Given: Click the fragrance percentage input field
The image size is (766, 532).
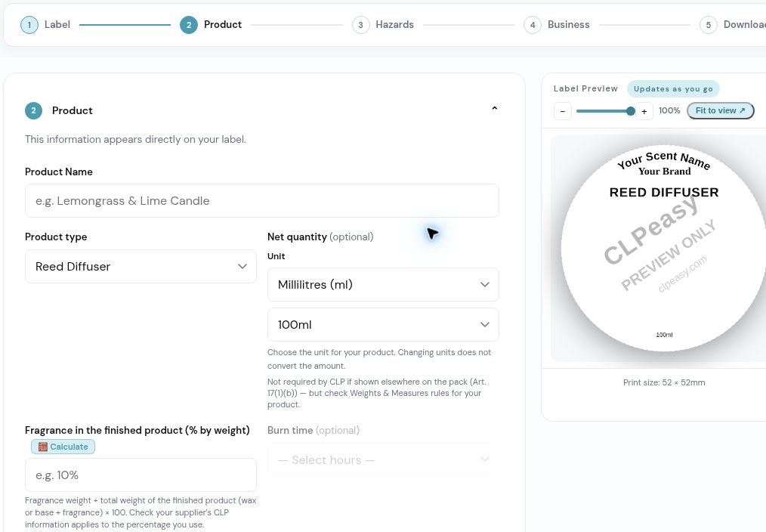Looking at the screenshot, I should click(141, 475).
